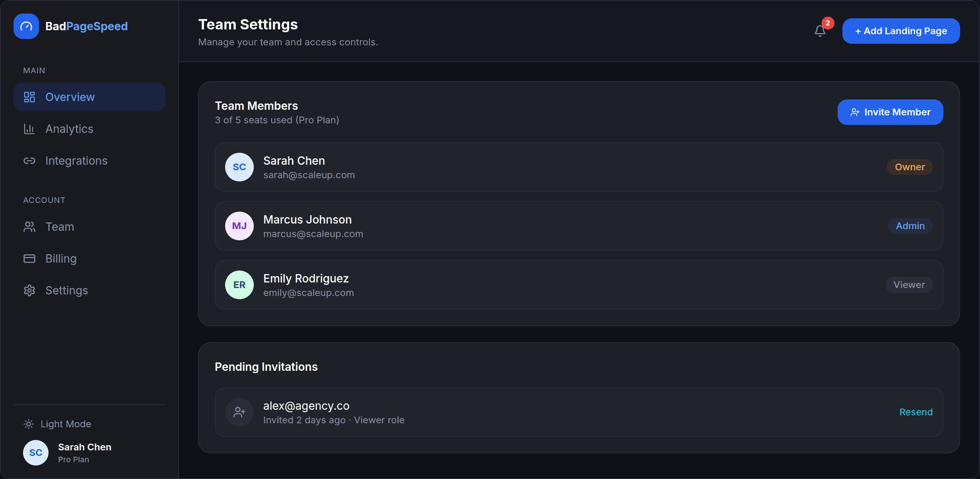
Task: Open Billing page
Action: point(89,259)
